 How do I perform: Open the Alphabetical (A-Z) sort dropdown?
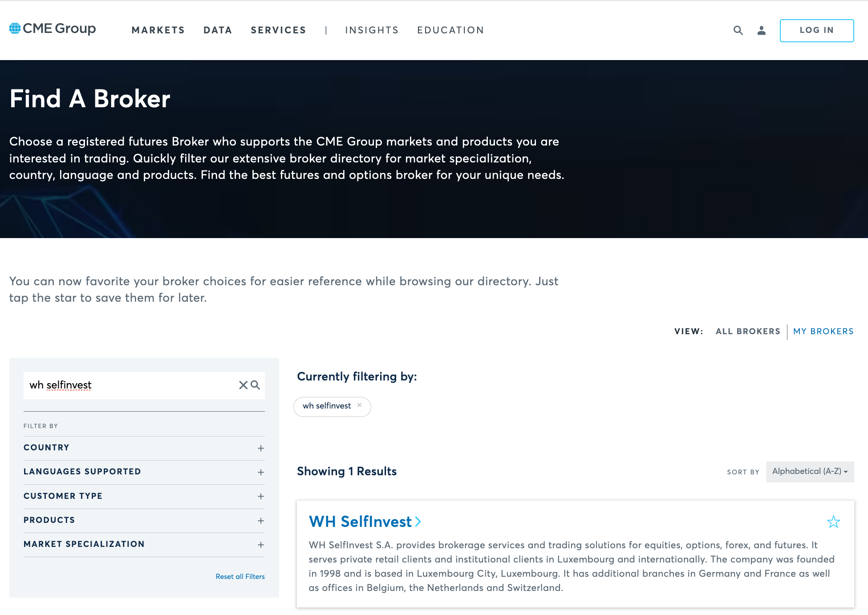810,472
